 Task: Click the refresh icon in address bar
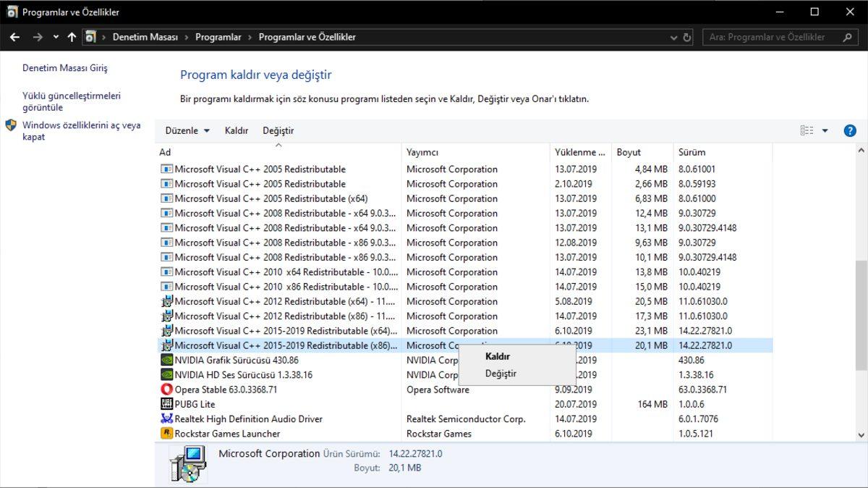click(x=687, y=37)
